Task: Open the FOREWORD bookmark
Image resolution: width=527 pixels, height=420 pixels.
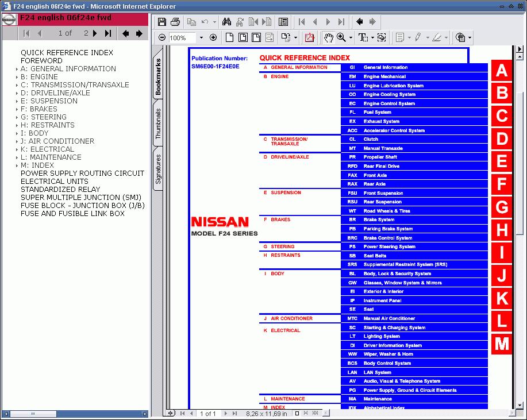Action: pos(41,61)
